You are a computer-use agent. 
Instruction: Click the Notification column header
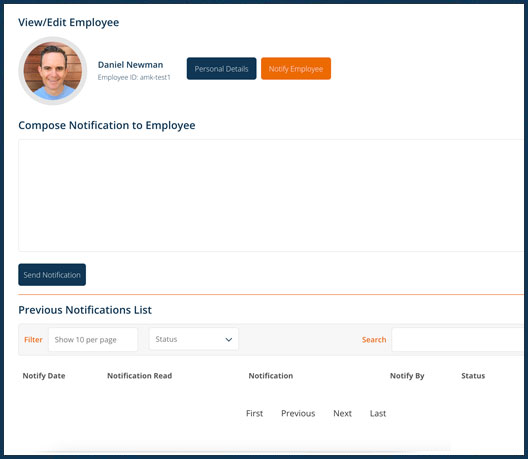[x=271, y=376]
